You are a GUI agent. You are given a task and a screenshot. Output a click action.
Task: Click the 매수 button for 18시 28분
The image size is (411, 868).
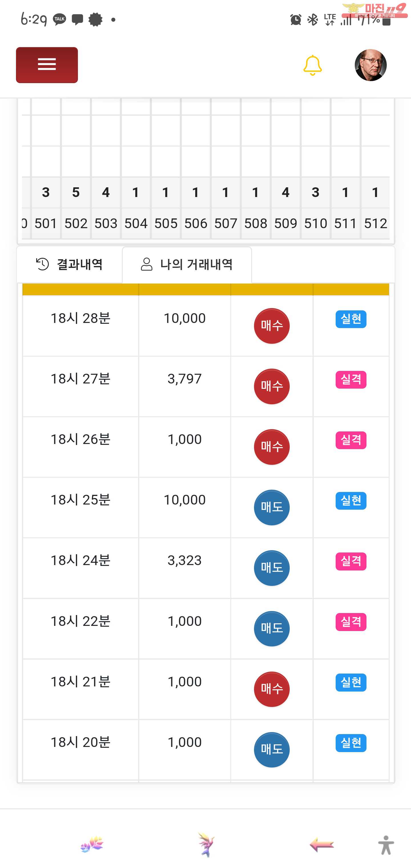click(x=271, y=326)
